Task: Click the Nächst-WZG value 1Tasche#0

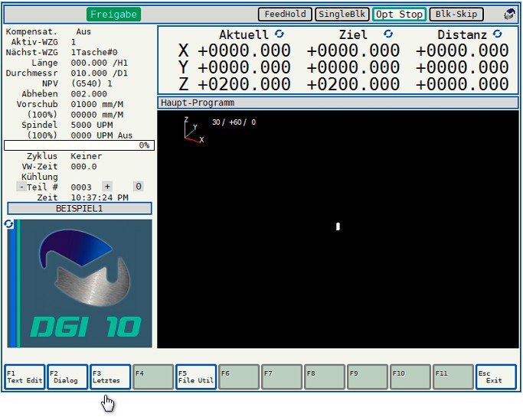Action: tap(94, 52)
